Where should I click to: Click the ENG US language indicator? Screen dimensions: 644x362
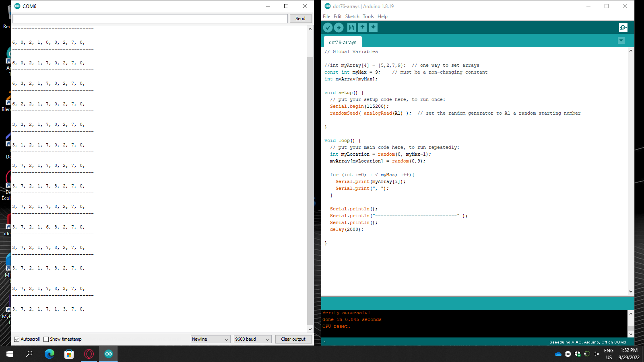click(609, 354)
